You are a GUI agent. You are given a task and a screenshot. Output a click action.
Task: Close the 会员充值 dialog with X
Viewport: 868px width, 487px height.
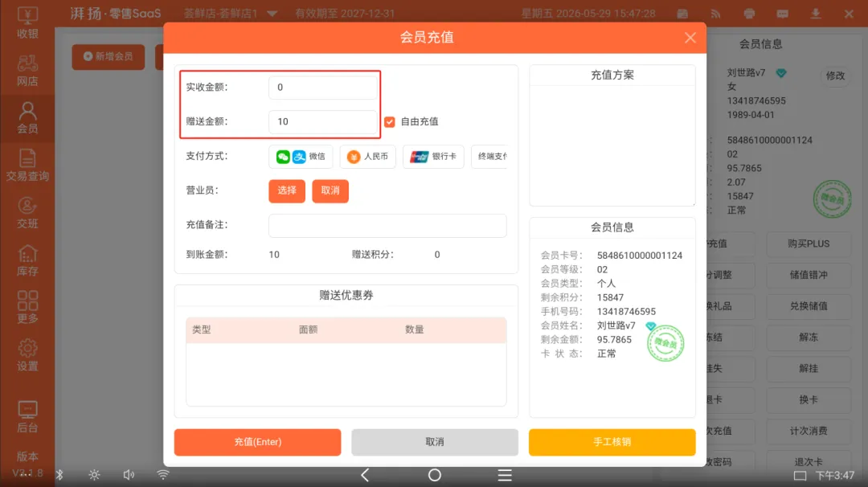[690, 38]
